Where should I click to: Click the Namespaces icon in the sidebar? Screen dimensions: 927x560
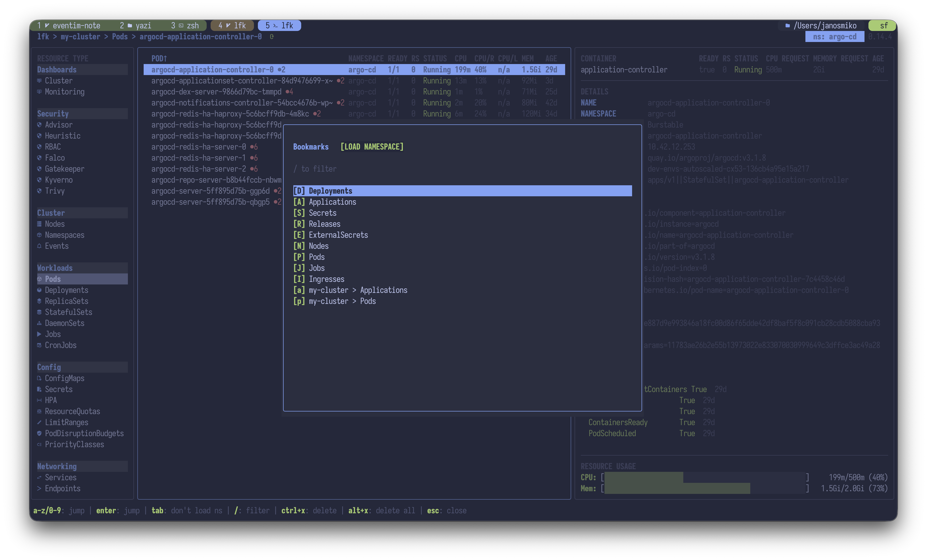coord(39,235)
